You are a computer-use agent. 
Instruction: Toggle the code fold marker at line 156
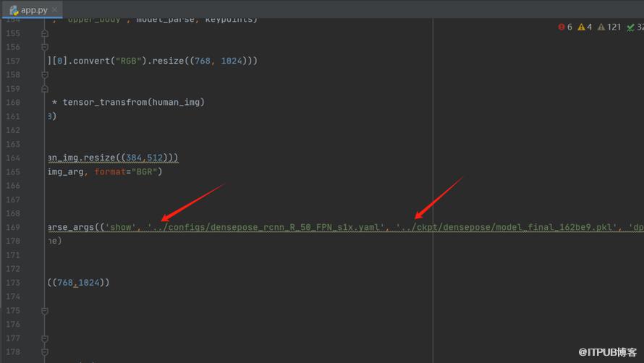[x=45, y=47]
